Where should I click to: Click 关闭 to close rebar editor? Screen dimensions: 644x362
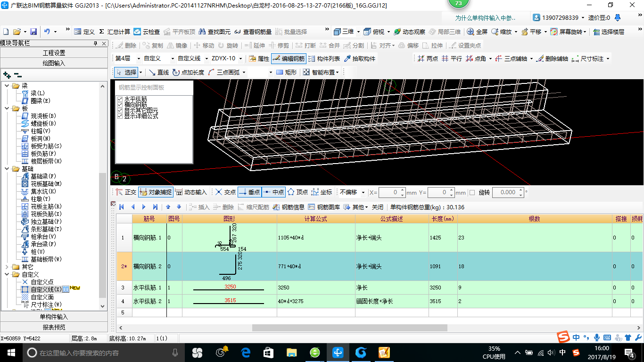(378, 207)
